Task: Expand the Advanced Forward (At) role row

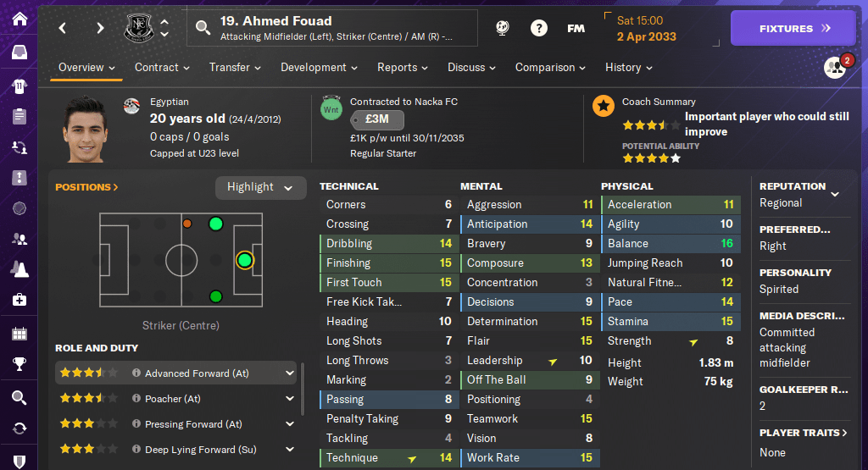Action: (290, 373)
